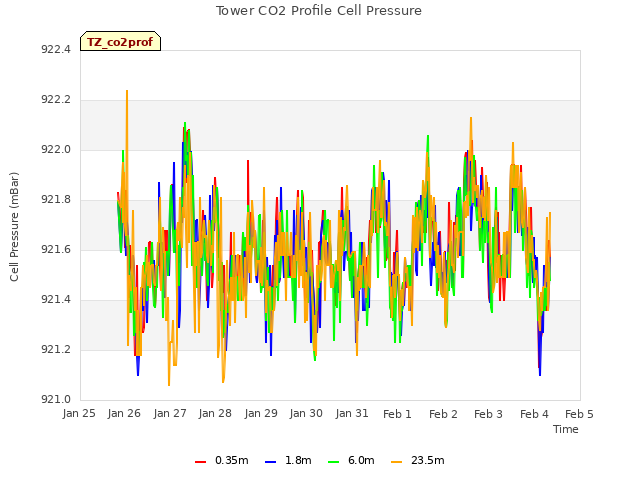Click the Jan 26 x-axis label
640x480 pixels.
point(124,414)
